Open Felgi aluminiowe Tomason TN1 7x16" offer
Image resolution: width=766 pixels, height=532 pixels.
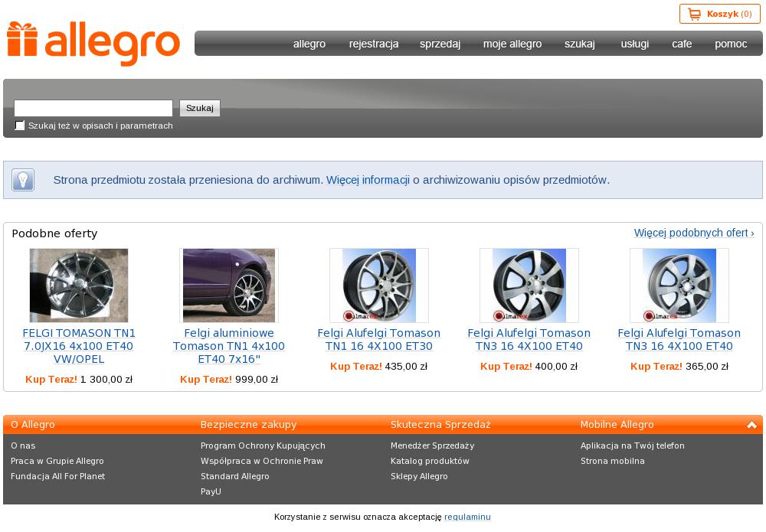tap(228, 346)
